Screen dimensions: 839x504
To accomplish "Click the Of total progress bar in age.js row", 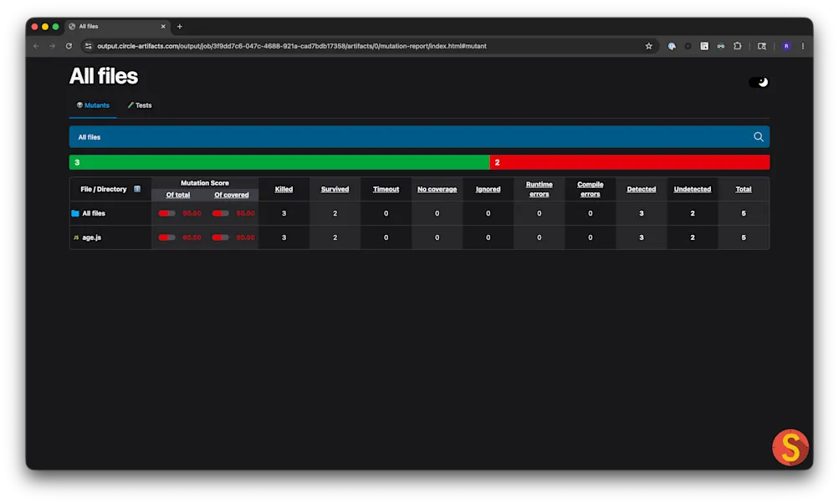I will (x=167, y=237).
